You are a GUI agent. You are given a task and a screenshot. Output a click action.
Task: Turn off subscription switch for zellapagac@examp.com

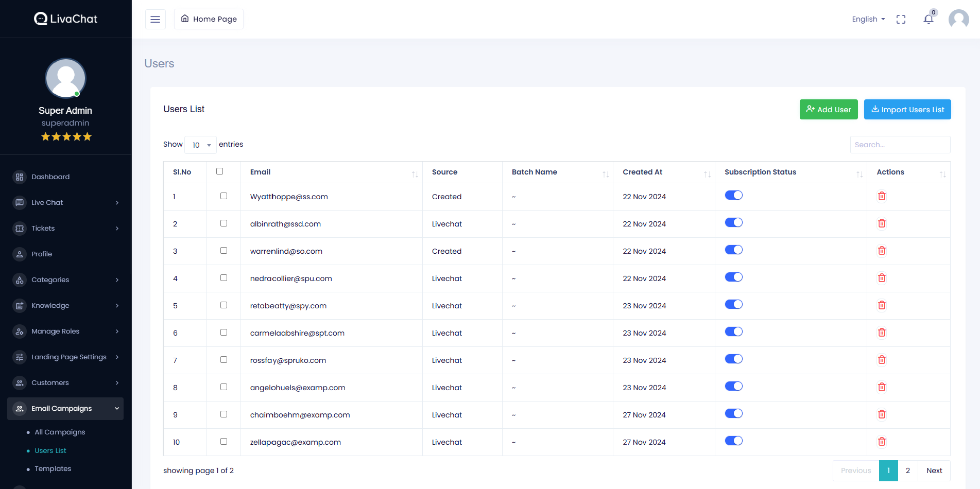coord(733,441)
